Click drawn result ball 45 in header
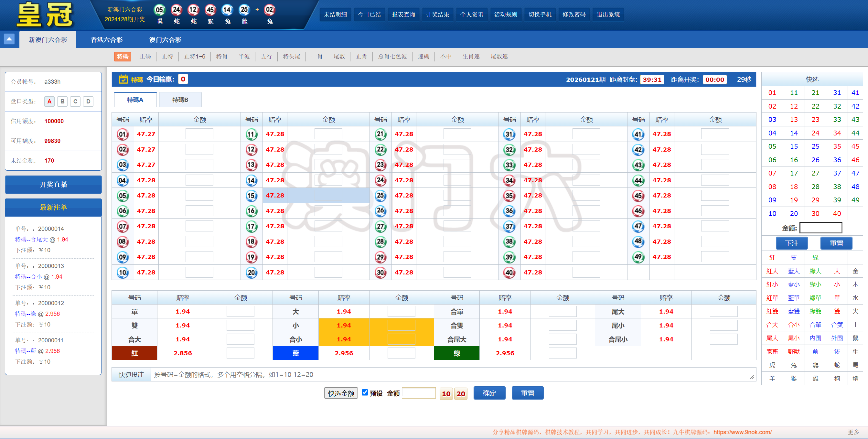 [210, 10]
